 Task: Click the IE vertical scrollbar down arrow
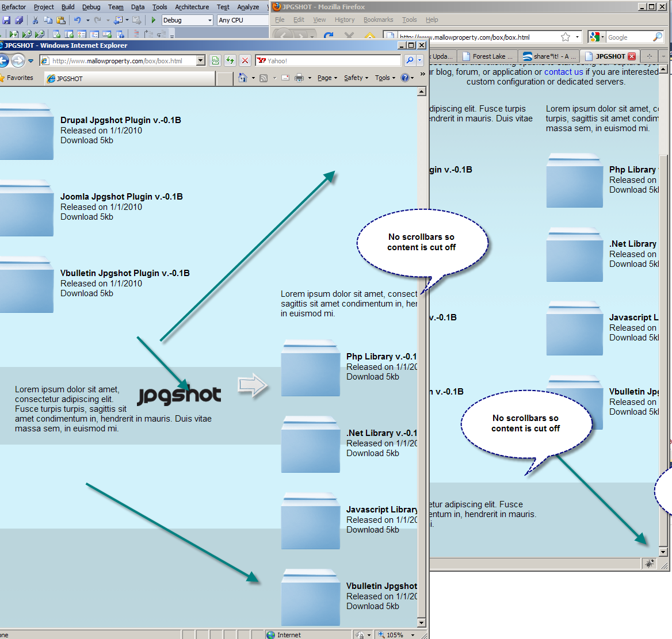(421, 623)
